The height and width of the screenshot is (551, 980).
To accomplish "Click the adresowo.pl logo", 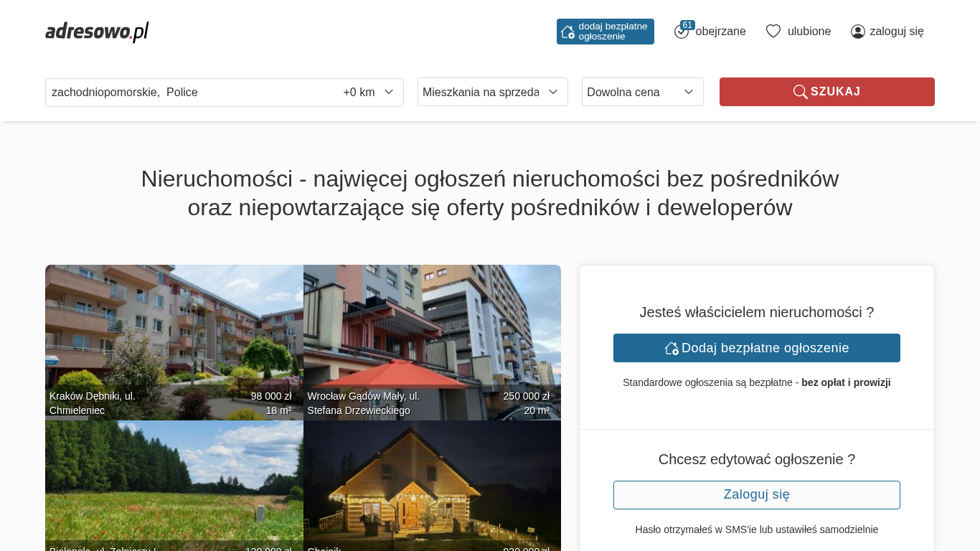I will click(97, 32).
